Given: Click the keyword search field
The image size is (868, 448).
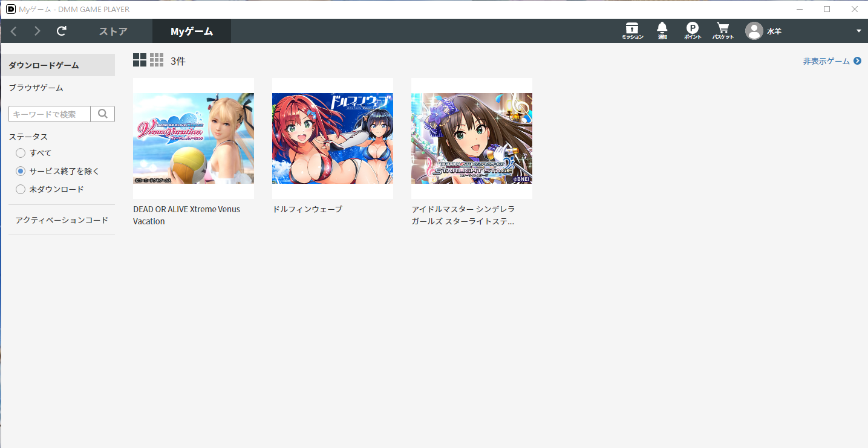Looking at the screenshot, I should (x=50, y=114).
